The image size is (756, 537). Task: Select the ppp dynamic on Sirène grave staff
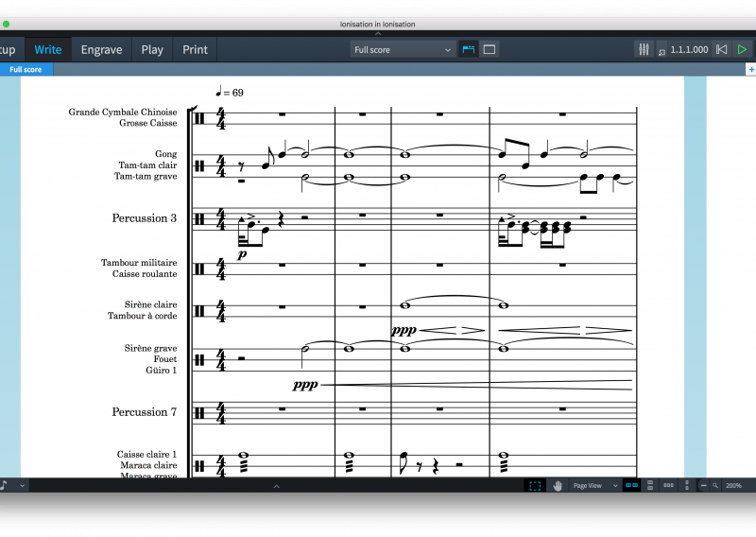(x=305, y=385)
